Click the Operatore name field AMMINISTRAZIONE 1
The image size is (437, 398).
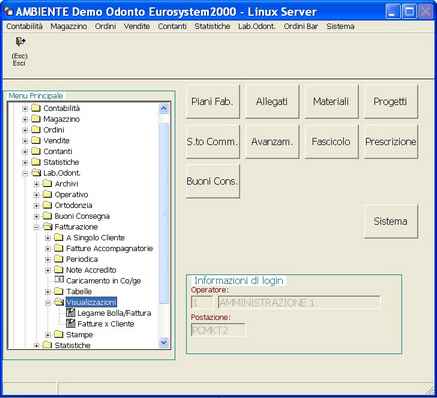(x=299, y=303)
